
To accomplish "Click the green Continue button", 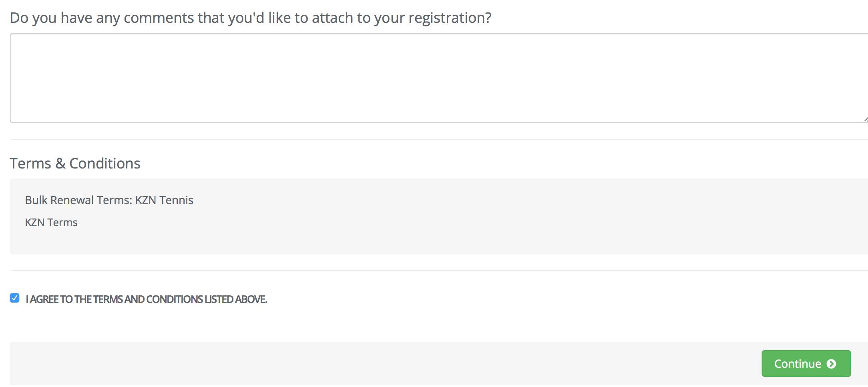I will pos(806,363).
